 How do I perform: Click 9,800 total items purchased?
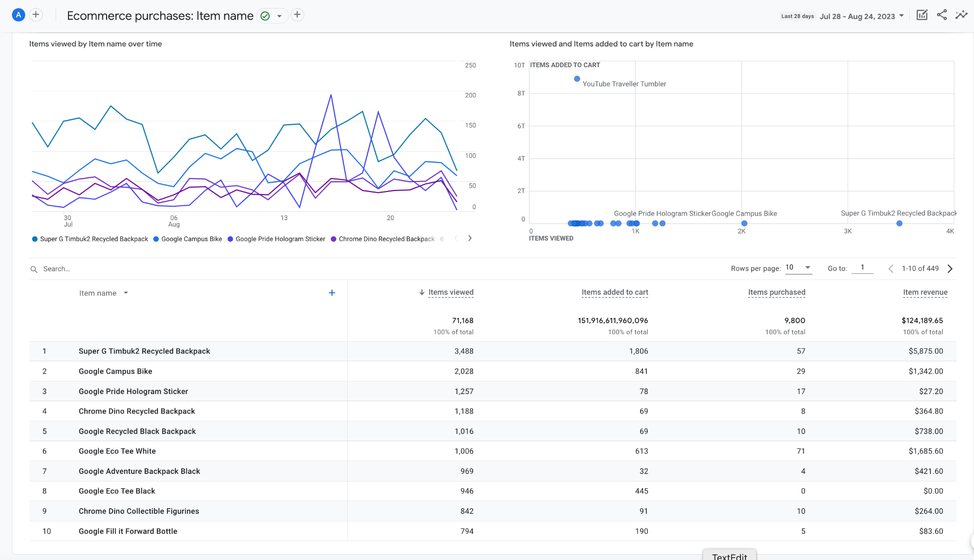coord(795,320)
